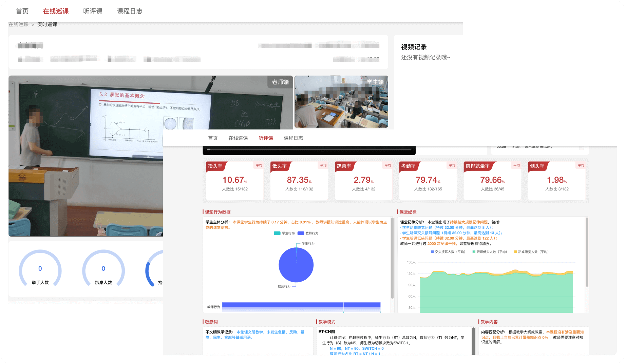Viewport: 625px width, 364px height.
Task: Switch to the 课程日志 tab in the overlay window
Action: coord(293,138)
